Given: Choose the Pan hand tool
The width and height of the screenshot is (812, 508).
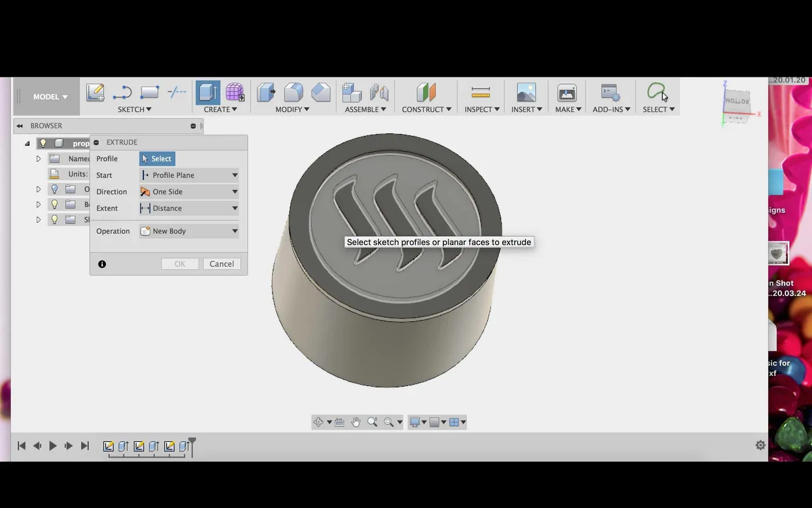Looking at the screenshot, I should click(x=356, y=422).
